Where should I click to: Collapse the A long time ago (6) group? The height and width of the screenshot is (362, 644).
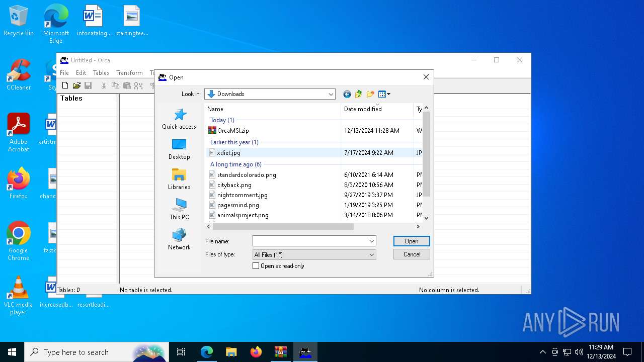click(x=235, y=164)
